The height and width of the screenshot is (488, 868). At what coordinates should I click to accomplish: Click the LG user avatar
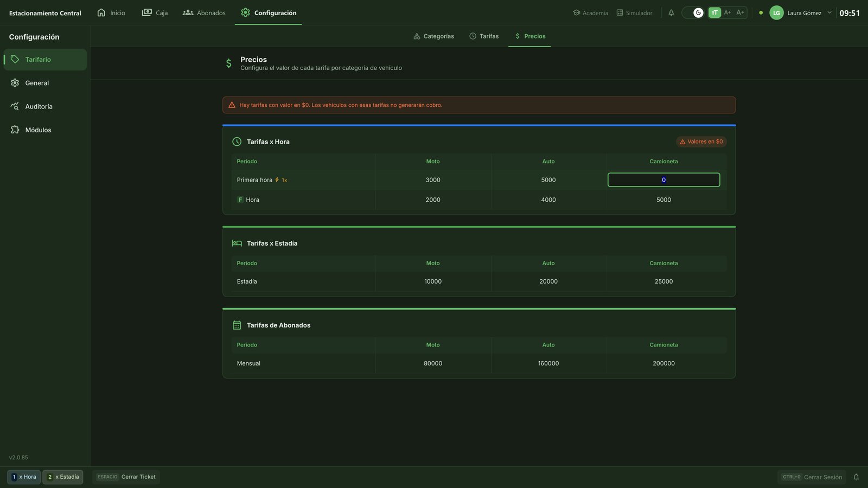[776, 12]
